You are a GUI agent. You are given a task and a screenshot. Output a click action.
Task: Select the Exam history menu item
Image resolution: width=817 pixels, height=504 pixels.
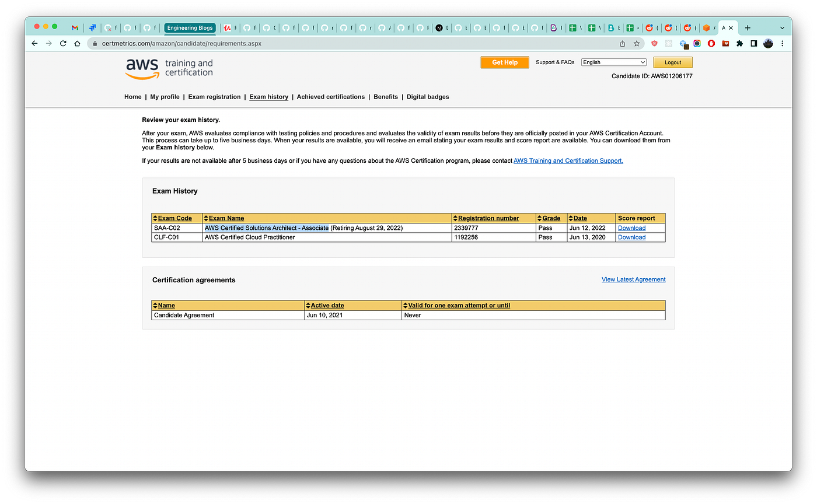click(x=269, y=97)
